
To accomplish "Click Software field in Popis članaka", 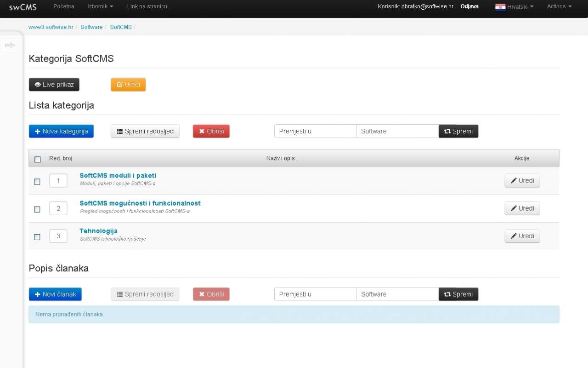I will point(397,294).
